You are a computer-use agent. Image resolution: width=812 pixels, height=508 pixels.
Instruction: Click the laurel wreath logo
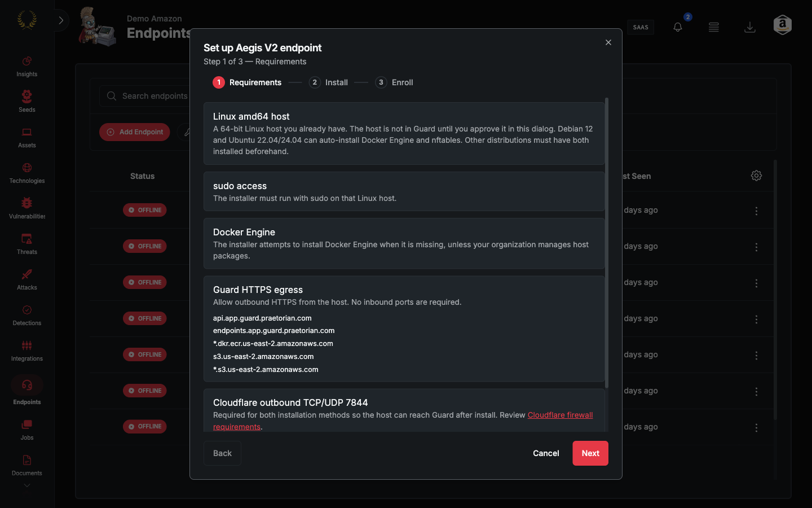pos(27,20)
